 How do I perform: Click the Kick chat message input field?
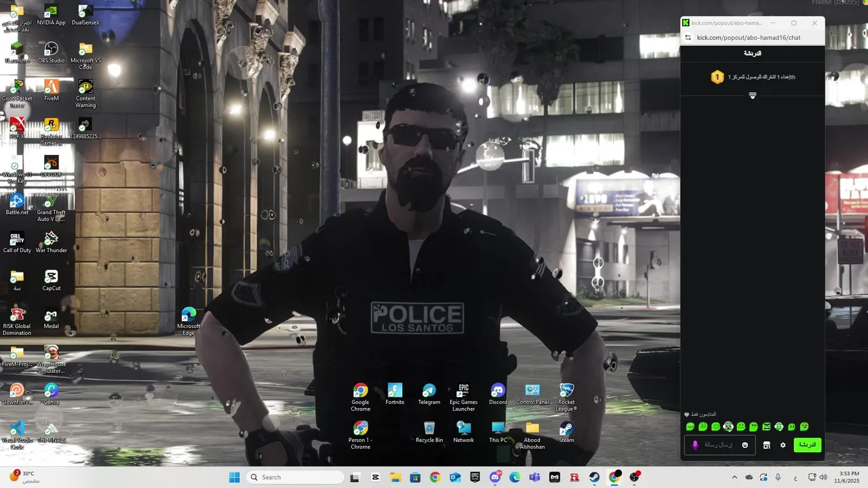point(719,445)
